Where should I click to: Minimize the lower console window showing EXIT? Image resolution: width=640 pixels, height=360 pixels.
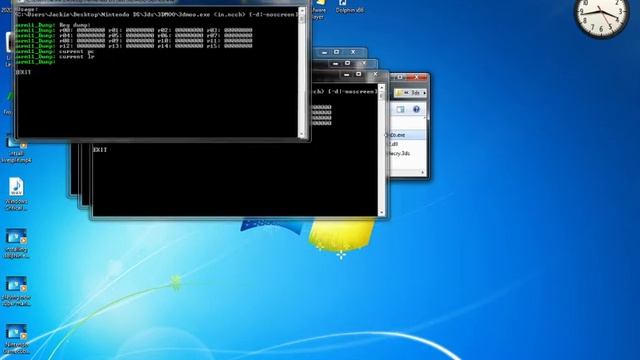(x=347, y=74)
